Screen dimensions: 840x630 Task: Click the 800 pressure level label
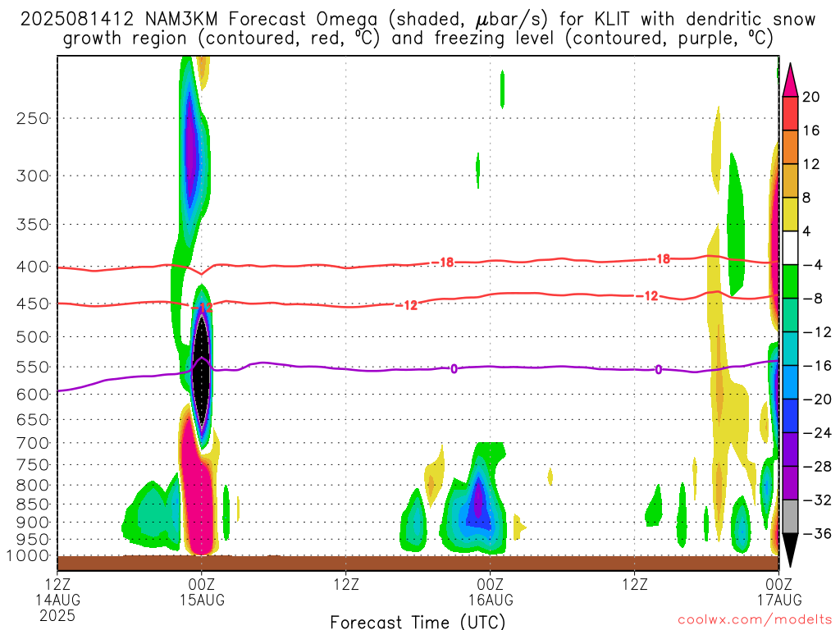point(33,486)
